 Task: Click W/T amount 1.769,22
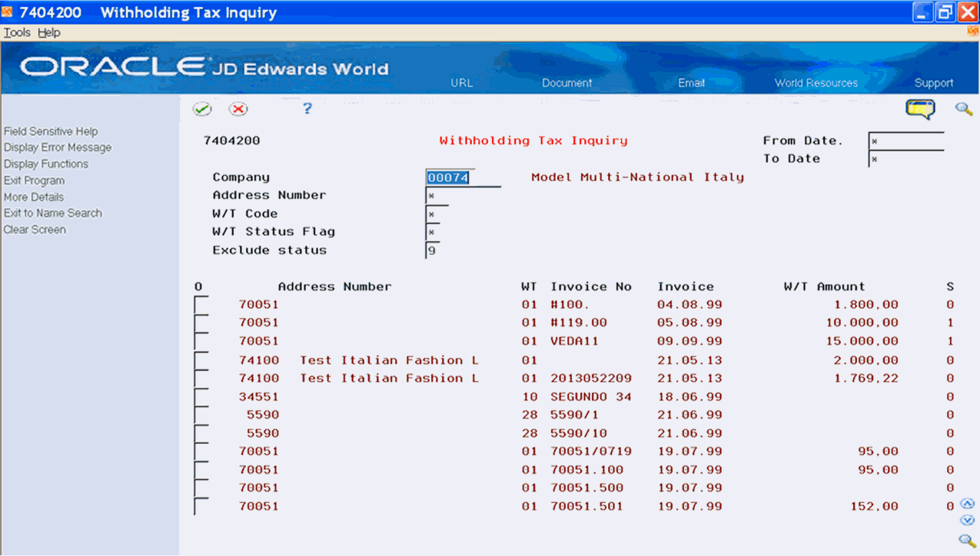(866, 379)
